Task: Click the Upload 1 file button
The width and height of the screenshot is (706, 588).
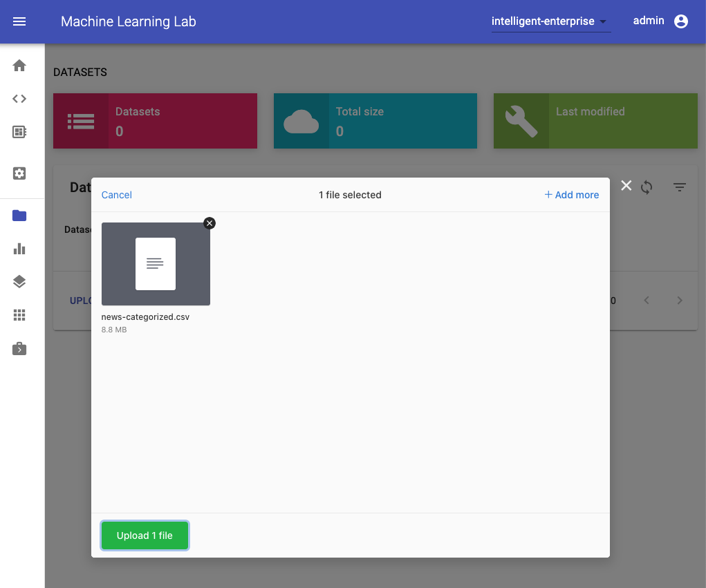Action: point(145,535)
